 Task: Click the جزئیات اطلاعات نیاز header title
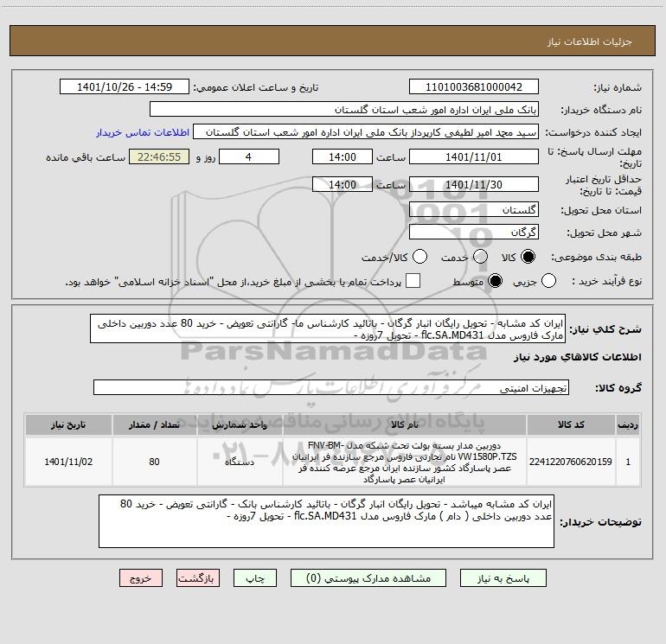590,41
